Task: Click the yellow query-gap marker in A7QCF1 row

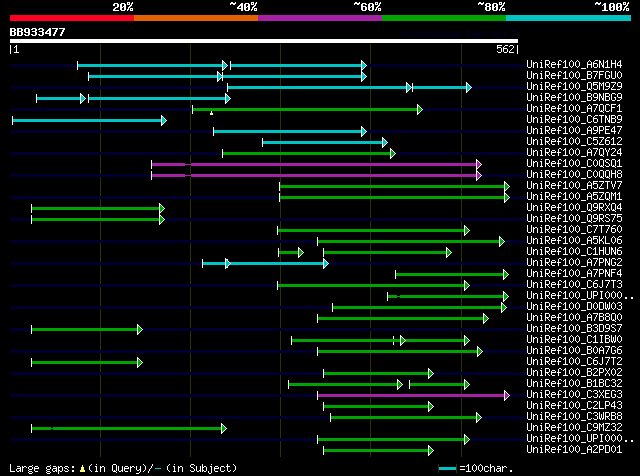Action: pyautogui.click(x=211, y=113)
